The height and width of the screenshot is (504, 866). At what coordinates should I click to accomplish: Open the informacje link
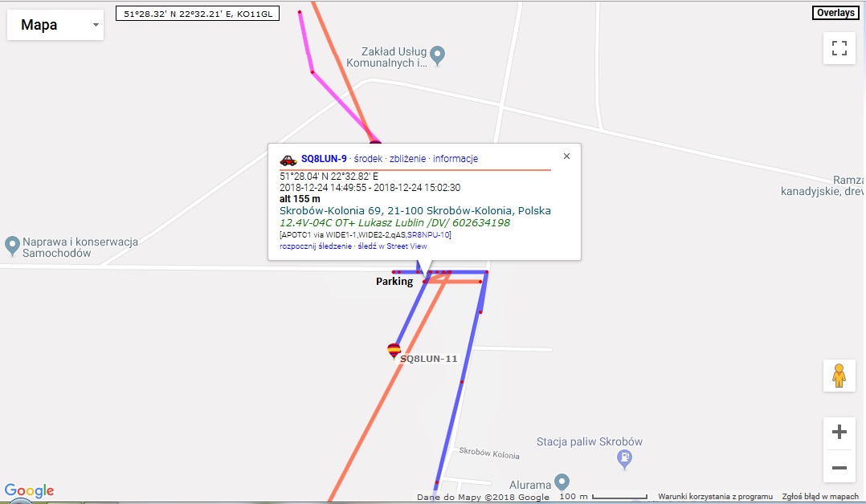[x=455, y=159]
